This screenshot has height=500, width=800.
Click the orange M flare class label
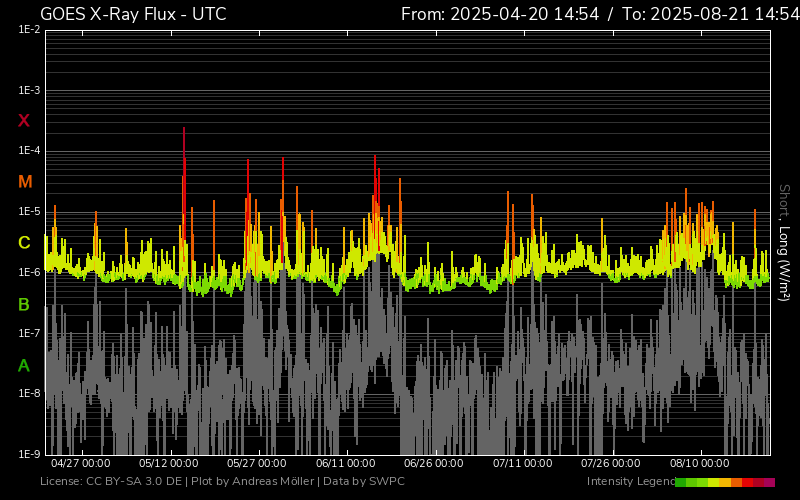24,182
